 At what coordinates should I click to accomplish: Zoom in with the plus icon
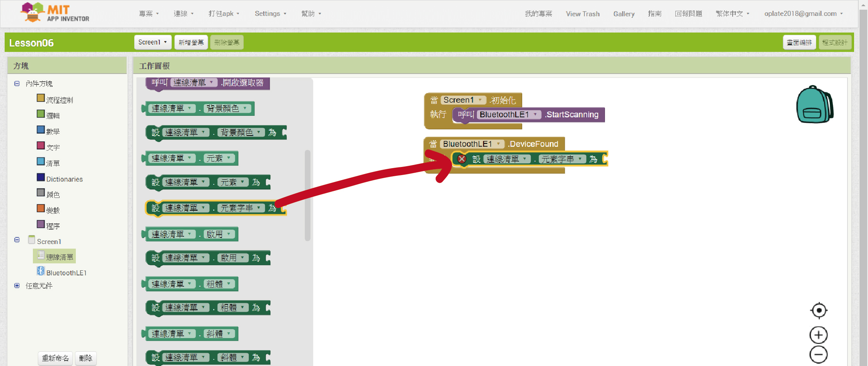pyautogui.click(x=818, y=335)
